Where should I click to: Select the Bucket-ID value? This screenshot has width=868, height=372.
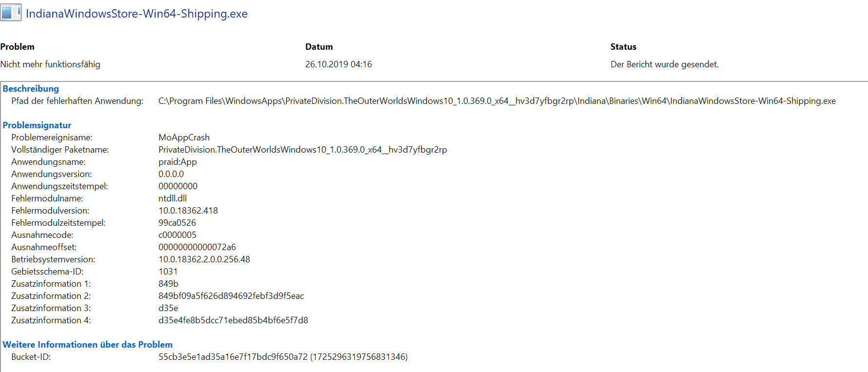coord(283,357)
